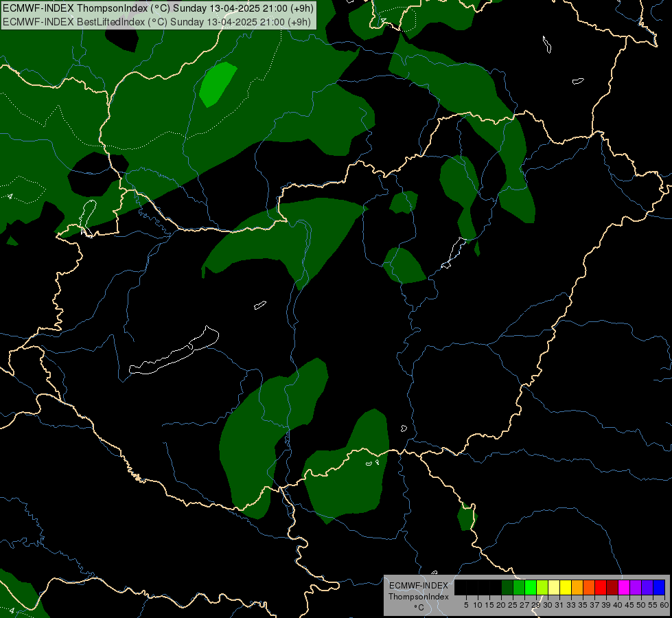Viewport: 672px width, 618px height.
Task: Click the violet 50–55 legend swatch
Action: pyautogui.click(x=647, y=587)
